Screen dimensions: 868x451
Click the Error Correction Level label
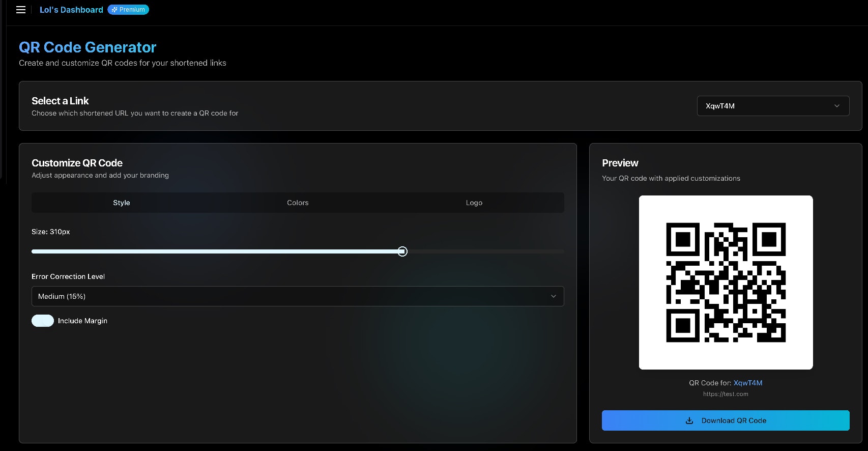[68, 276]
